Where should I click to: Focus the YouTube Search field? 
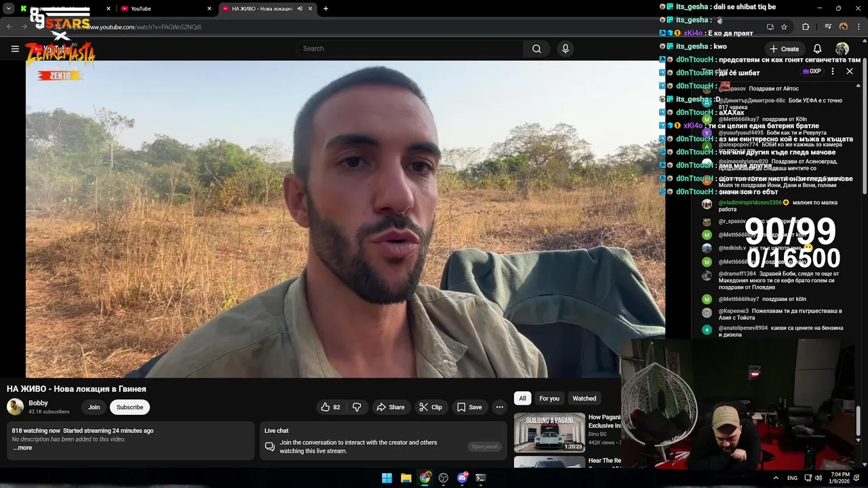coord(409,49)
